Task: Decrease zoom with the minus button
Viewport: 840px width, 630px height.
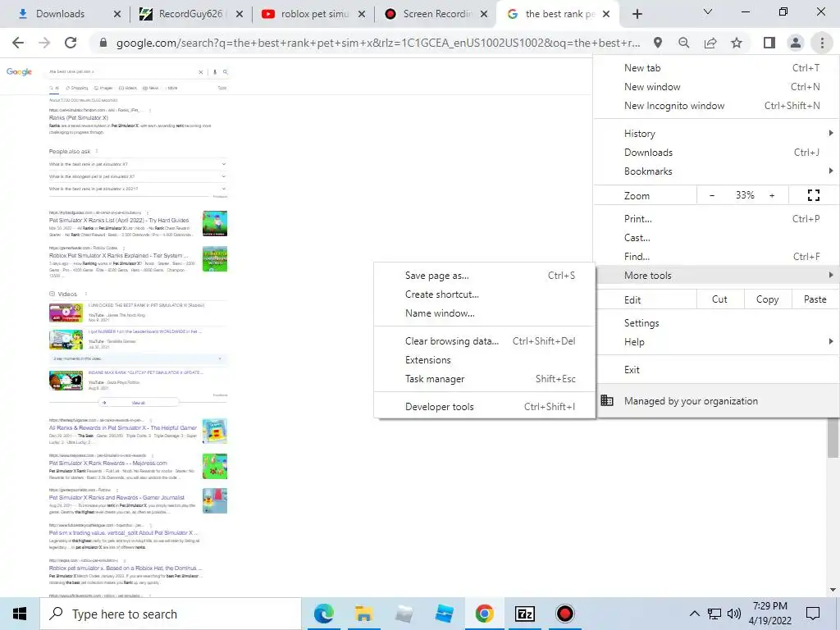Action: (712, 195)
